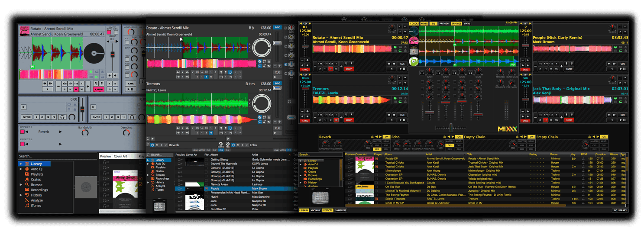Click the BIG LIBRARY button at bottom right
The width and height of the screenshot is (644, 232).
tap(619, 210)
